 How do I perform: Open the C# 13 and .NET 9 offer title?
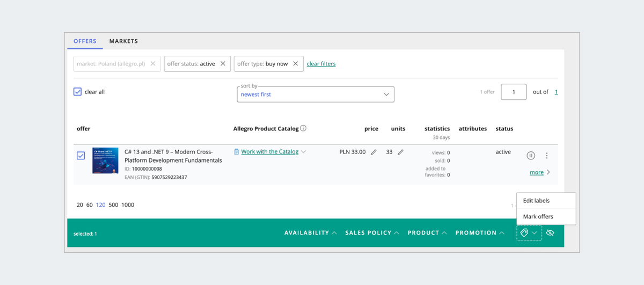point(173,156)
